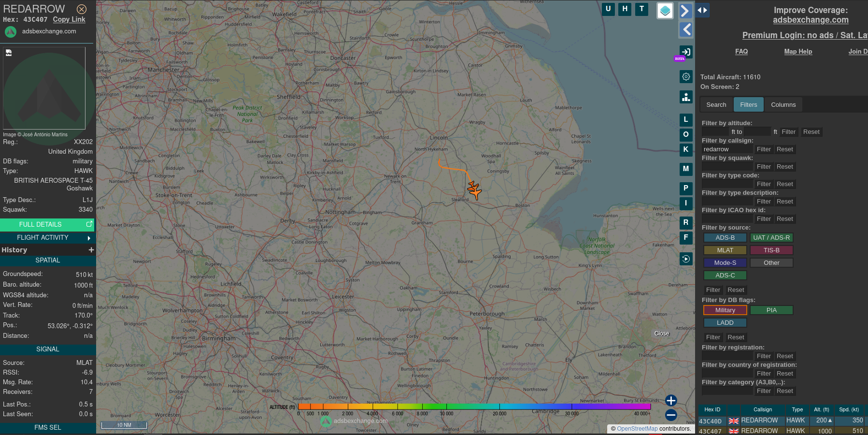Enable the MLAT source filter

pyautogui.click(x=725, y=250)
